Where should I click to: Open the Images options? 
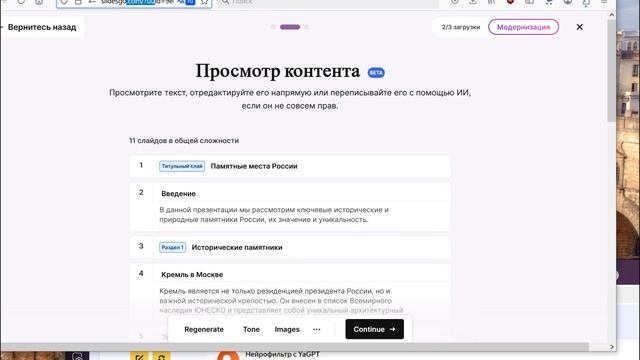287,329
